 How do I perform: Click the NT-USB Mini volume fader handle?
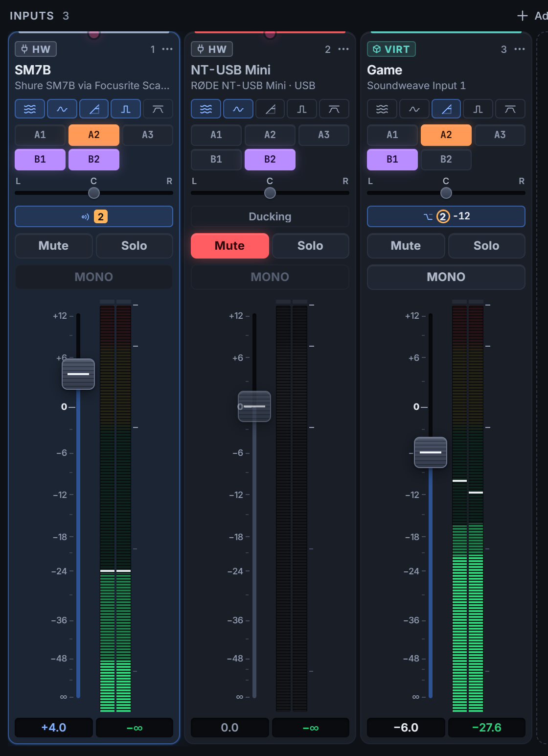(x=254, y=406)
